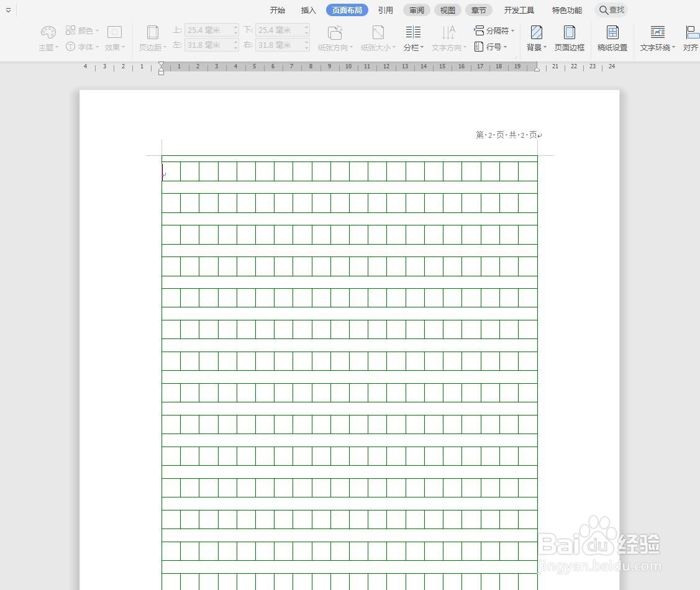Click the 开发工具 menu item

[519, 9]
